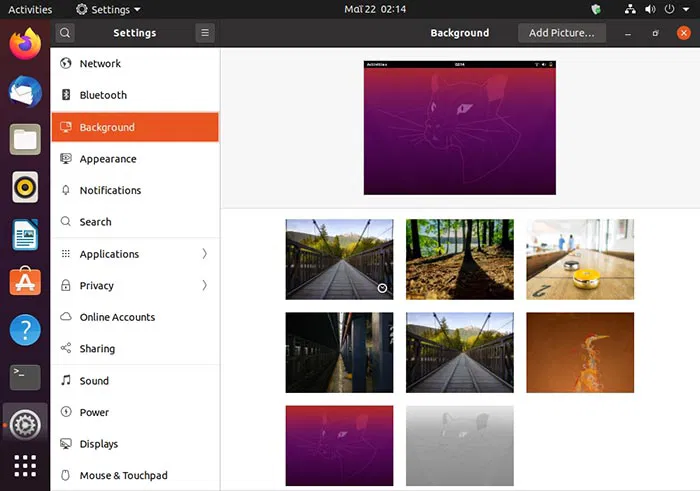The image size is (700, 491).
Task: Open Terminal from the dock
Action: pyautogui.click(x=25, y=376)
